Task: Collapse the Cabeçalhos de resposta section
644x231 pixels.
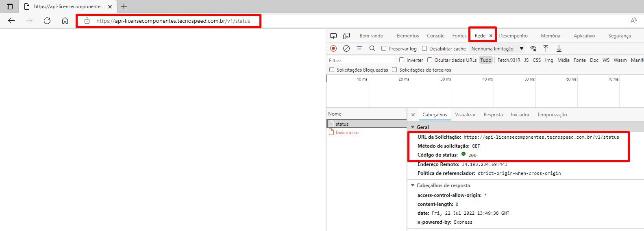Action: click(x=413, y=185)
